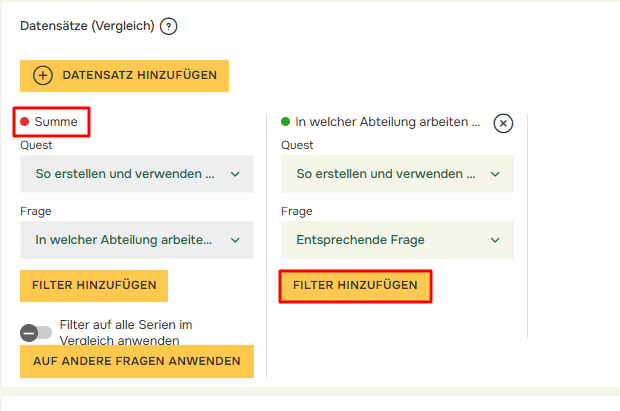Viewport: 620px width, 411px height.
Task: Click the 'In welcher Abteilung arbeiten' dataset title
Action: [x=388, y=122]
